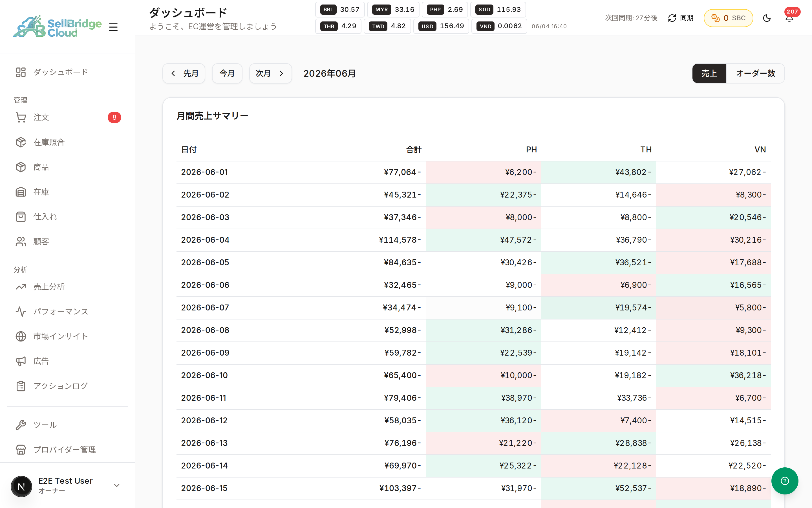Click the SGD 115.93 exchange rate chip

[x=498, y=9]
